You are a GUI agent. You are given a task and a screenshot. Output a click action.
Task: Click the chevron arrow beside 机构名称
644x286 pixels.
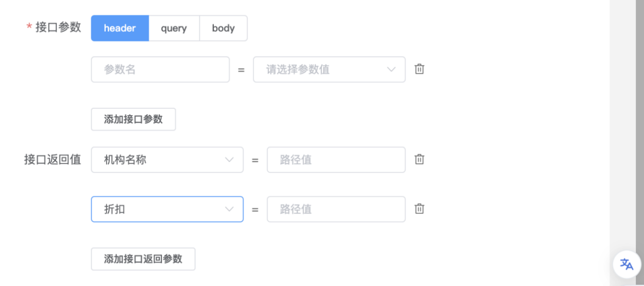point(229,160)
